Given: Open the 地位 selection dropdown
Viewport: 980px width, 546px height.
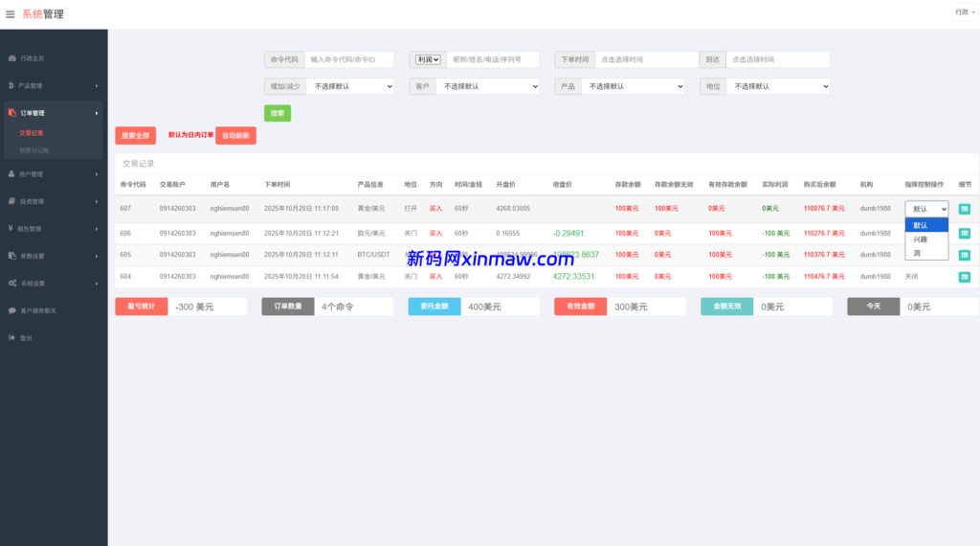Looking at the screenshot, I should pos(778,86).
